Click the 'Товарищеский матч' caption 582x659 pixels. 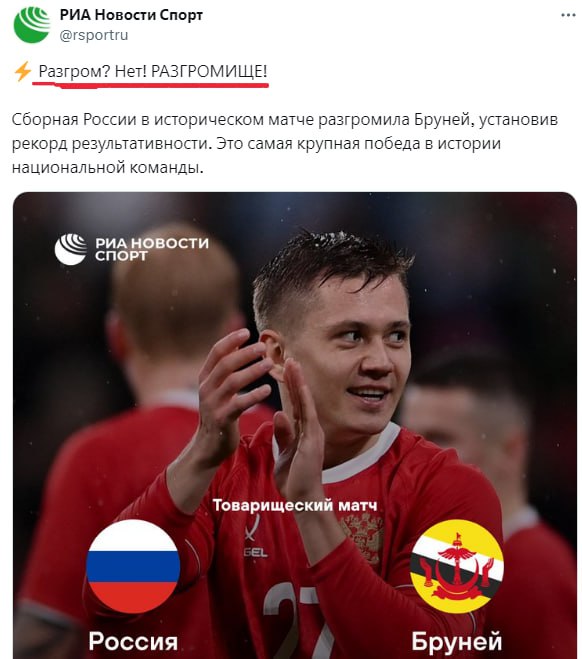(x=295, y=505)
